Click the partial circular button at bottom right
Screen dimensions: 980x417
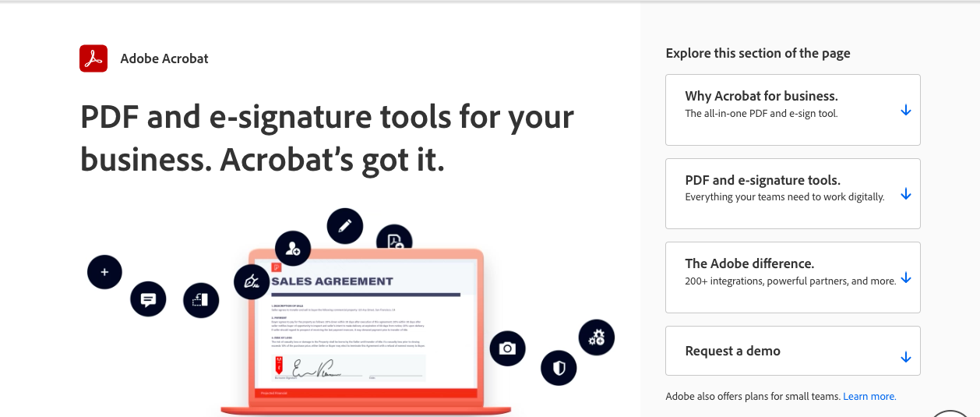952,413
